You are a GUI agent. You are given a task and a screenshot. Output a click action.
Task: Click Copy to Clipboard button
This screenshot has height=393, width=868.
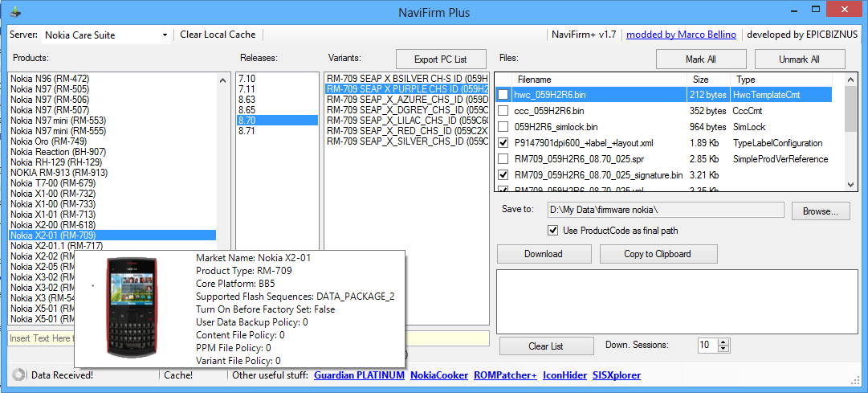click(658, 254)
